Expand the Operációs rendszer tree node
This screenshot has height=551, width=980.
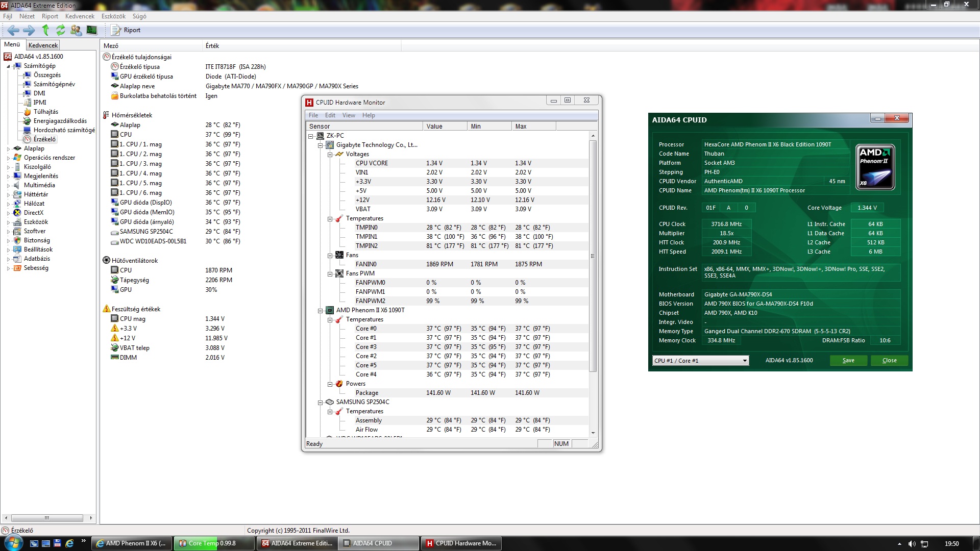[x=8, y=158]
